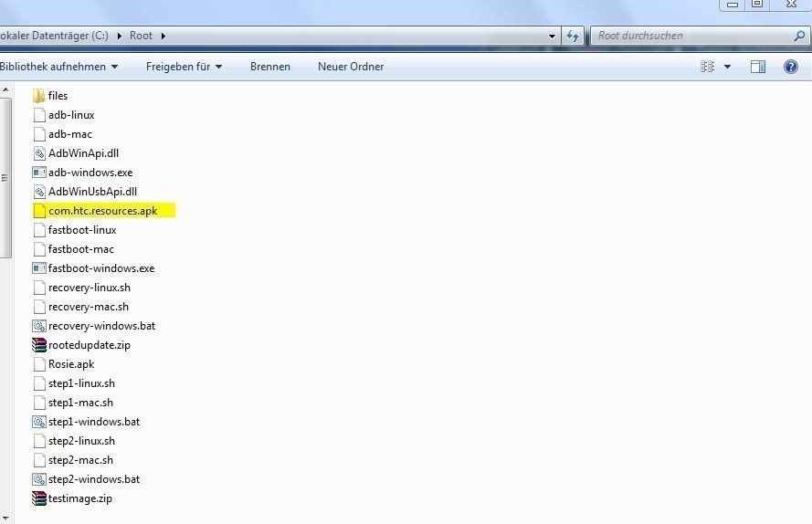This screenshot has height=524, width=812.
Task: Select the step2-windows.bat batch icon
Action: (39, 479)
